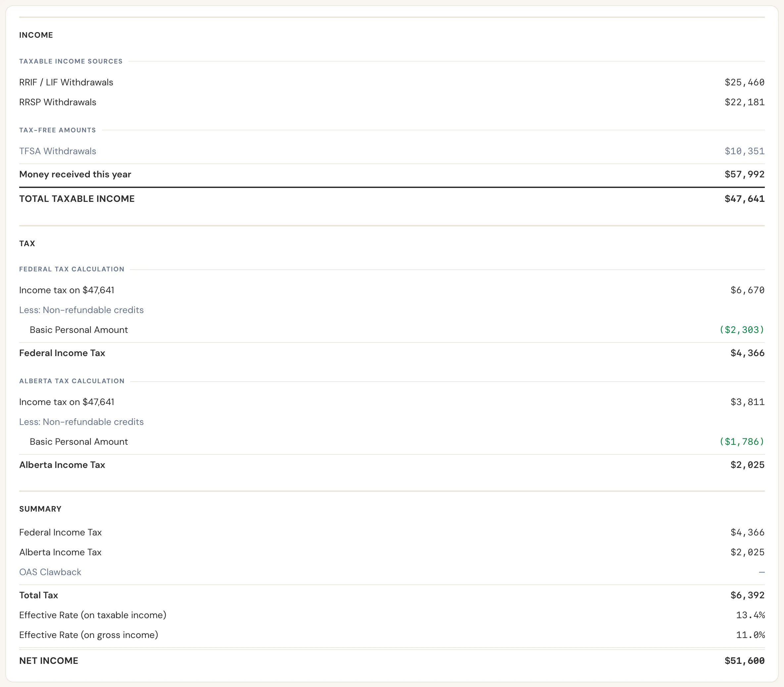Select the $25,460 RRIF withdrawal amount
Image resolution: width=784 pixels, height=687 pixels.
745,82
